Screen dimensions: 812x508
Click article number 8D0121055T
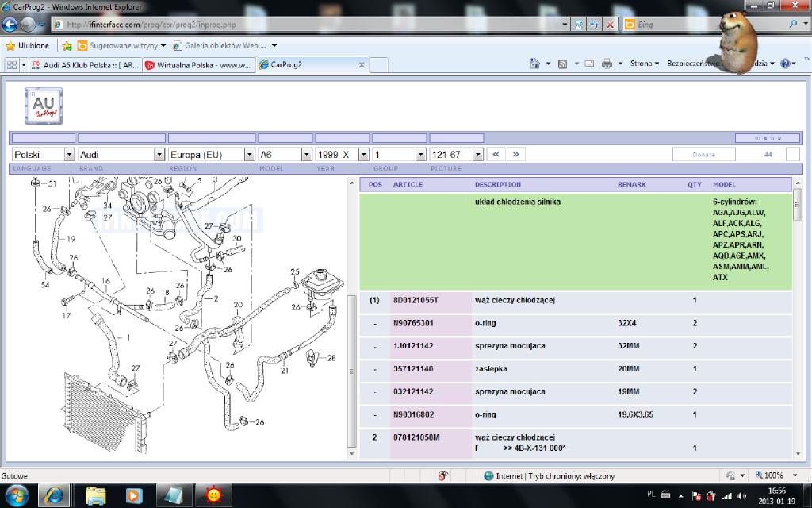[x=416, y=300]
